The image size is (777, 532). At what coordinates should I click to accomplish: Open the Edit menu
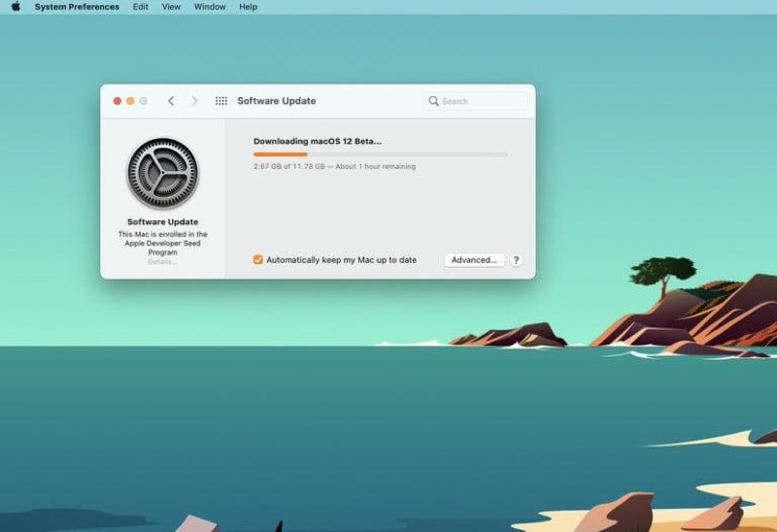[141, 7]
